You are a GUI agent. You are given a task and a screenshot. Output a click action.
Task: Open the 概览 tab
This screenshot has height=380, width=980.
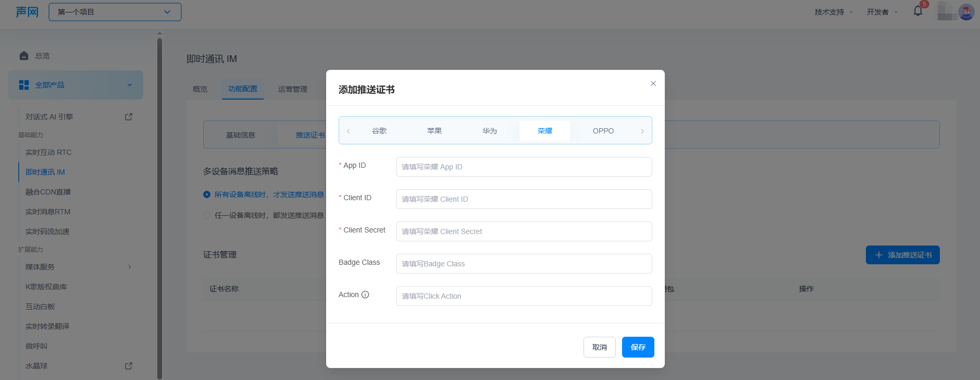click(200, 89)
